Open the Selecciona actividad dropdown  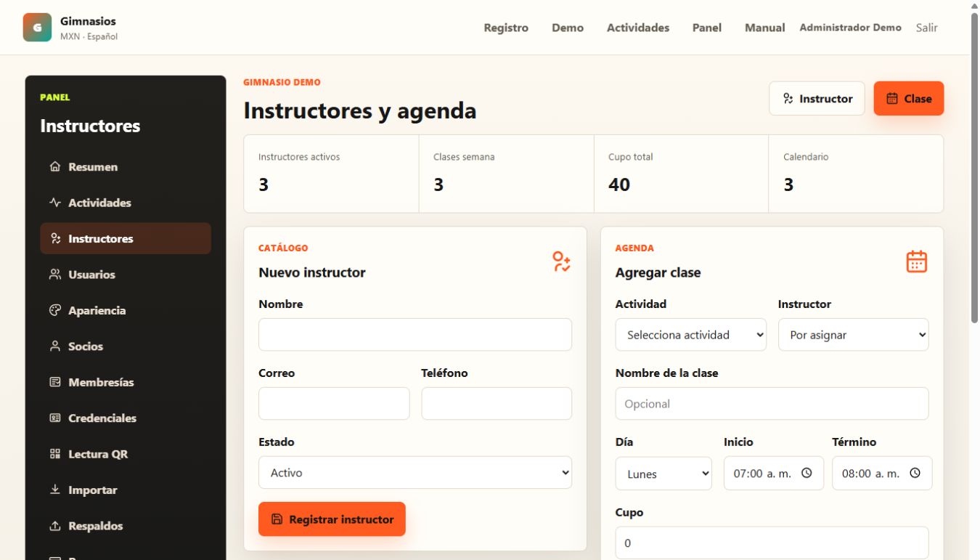[691, 335]
